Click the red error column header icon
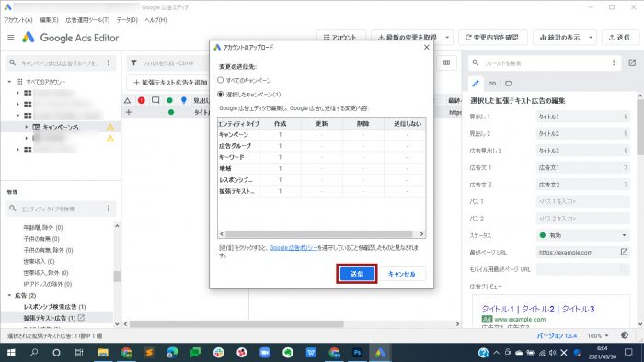Viewport: 644px width, 362px height. [142, 100]
